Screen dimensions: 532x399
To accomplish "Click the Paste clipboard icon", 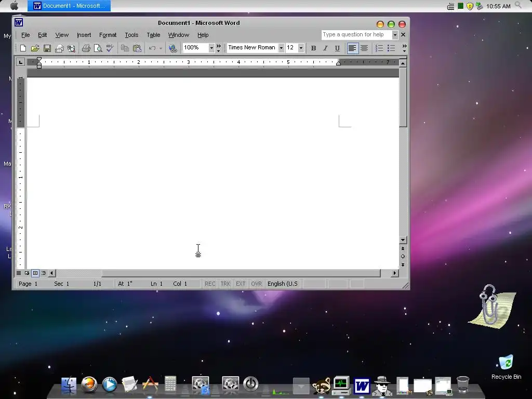I will [137, 48].
